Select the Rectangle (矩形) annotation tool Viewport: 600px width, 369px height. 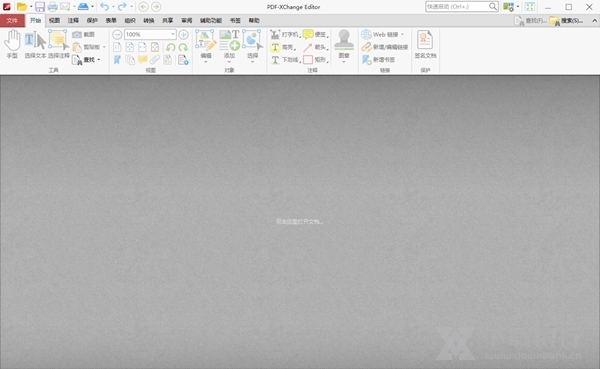tap(316, 60)
